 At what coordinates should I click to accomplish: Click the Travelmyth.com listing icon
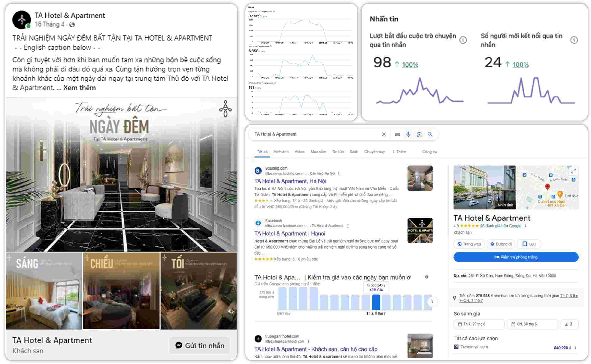tap(456, 347)
